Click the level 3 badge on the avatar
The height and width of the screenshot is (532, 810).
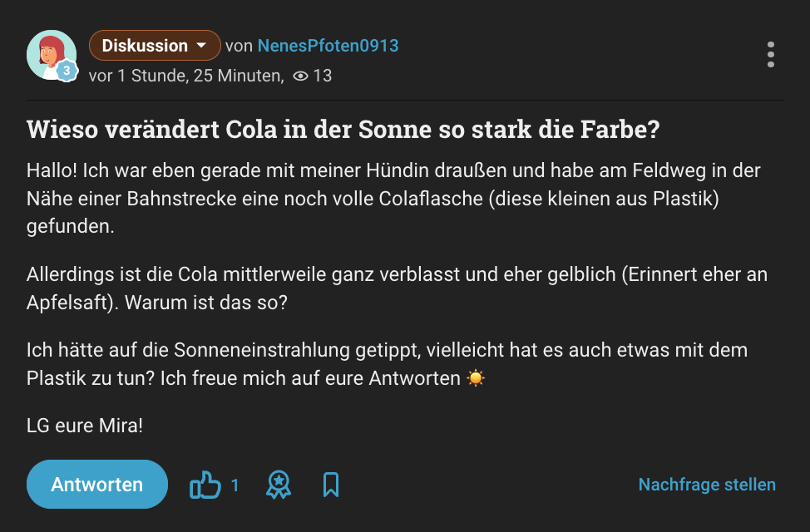coord(67,71)
